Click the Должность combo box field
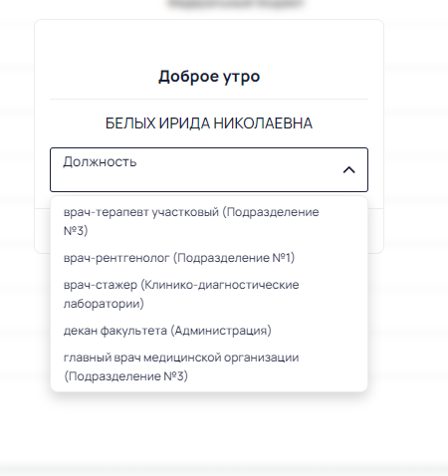This screenshot has height=476, width=448. 209,169
